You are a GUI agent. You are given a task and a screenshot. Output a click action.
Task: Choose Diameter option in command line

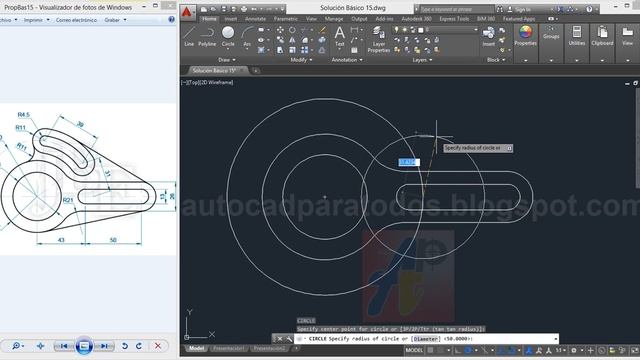pyautogui.click(x=425, y=339)
